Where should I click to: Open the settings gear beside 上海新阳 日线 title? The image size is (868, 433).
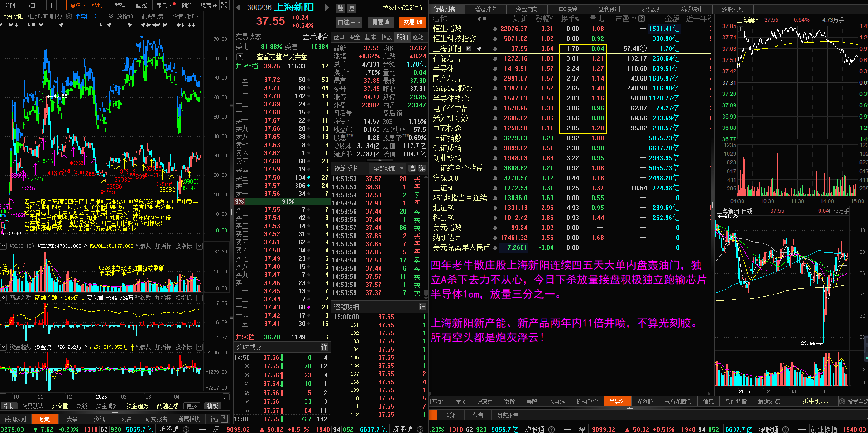pos(69,16)
